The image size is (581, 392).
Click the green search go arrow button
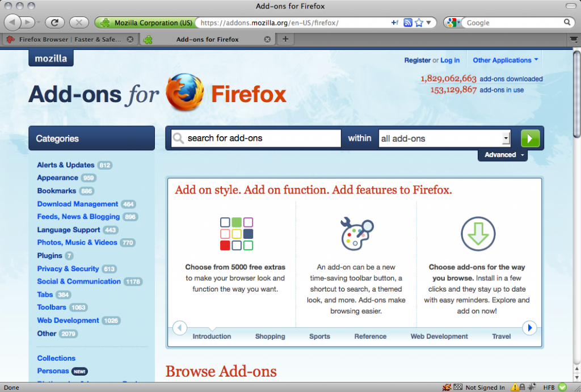point(531,138)
